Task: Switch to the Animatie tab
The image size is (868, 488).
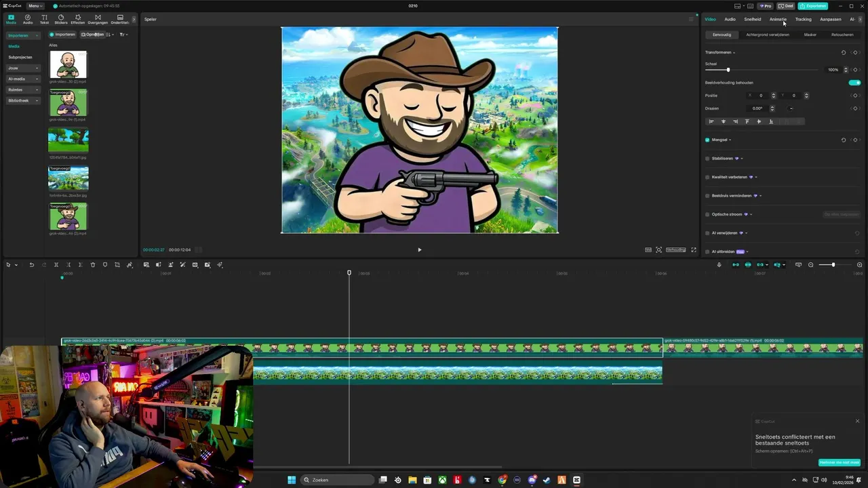Action: pyautogui.click(x=778, y=19)
